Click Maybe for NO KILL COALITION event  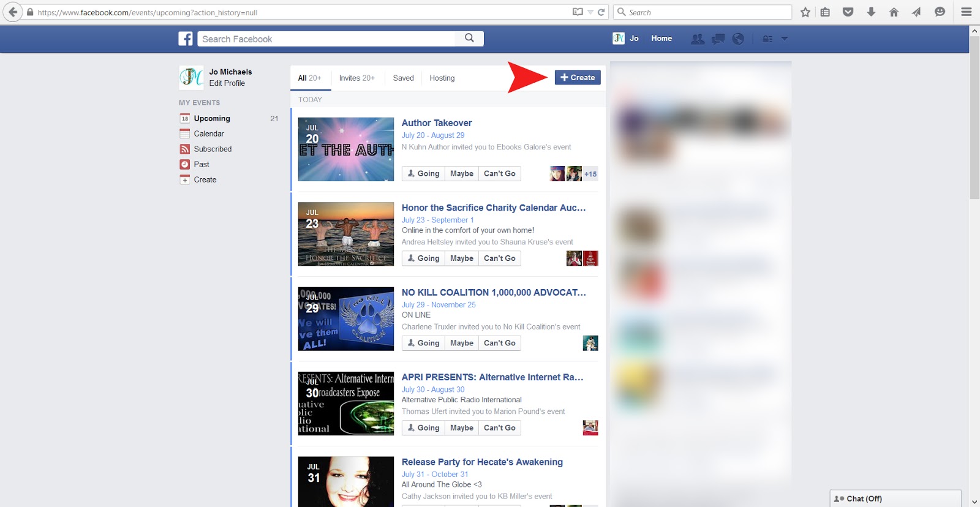click(462, 344)
